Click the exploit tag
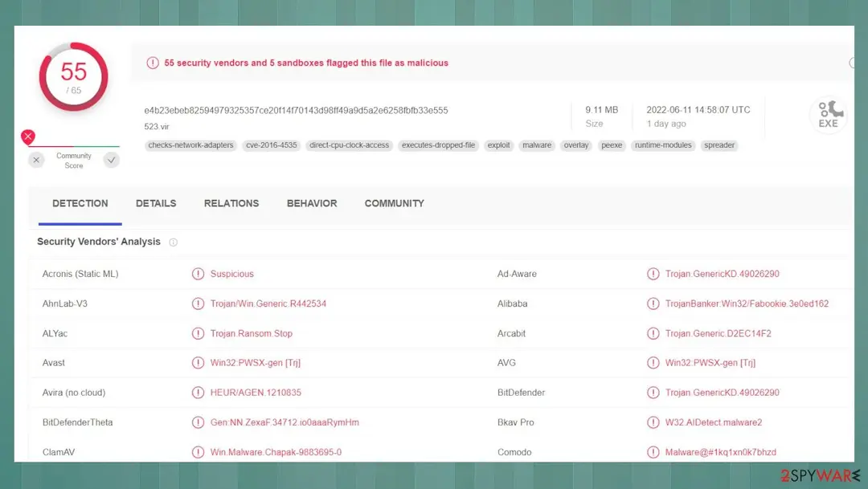This screenshot has width=868, height=489. point(499,145)
